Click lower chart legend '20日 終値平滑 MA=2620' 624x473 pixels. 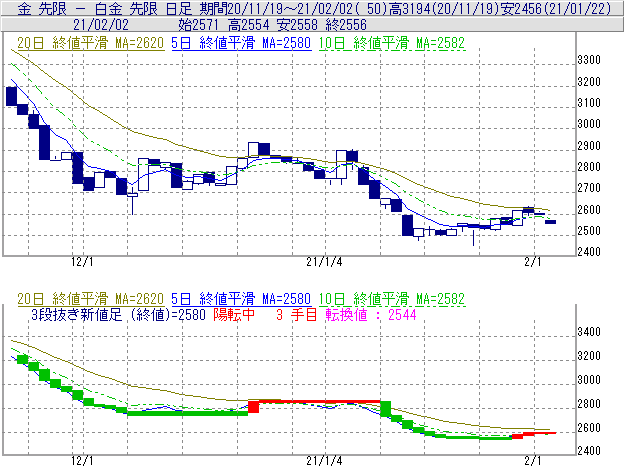click(90, 299)
